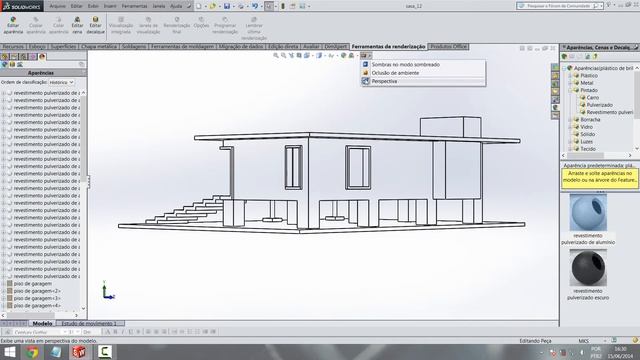Click the MKS unit system in status bar
Viewport: 640px width, 360px height.
584,340
